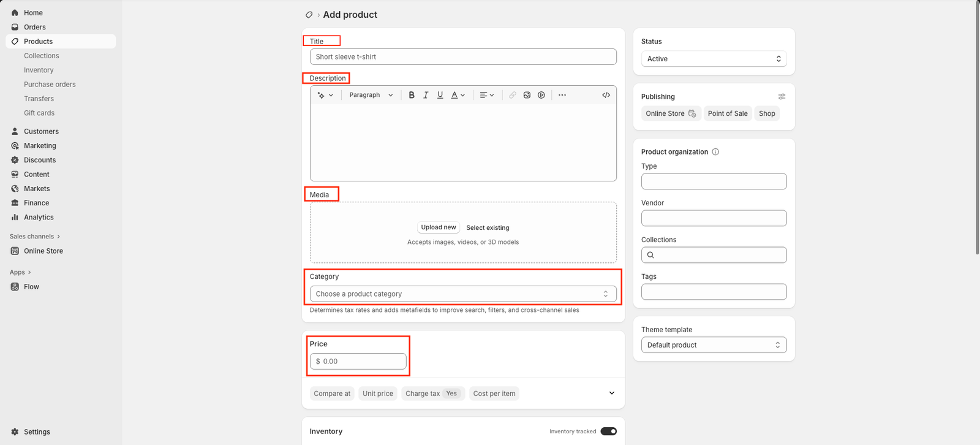
Task: Open the three-dot more formatting options
Action: coord(562,95)
